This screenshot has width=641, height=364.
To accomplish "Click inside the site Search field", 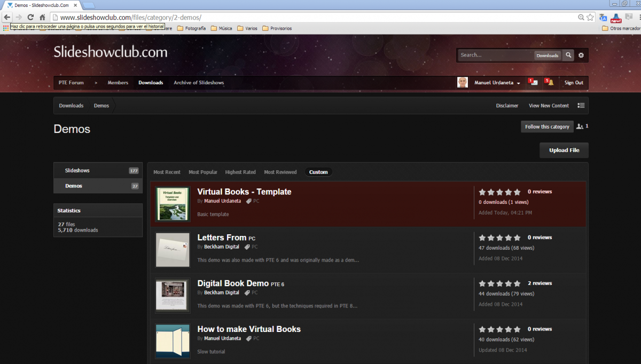I will (x=496, y=55).
